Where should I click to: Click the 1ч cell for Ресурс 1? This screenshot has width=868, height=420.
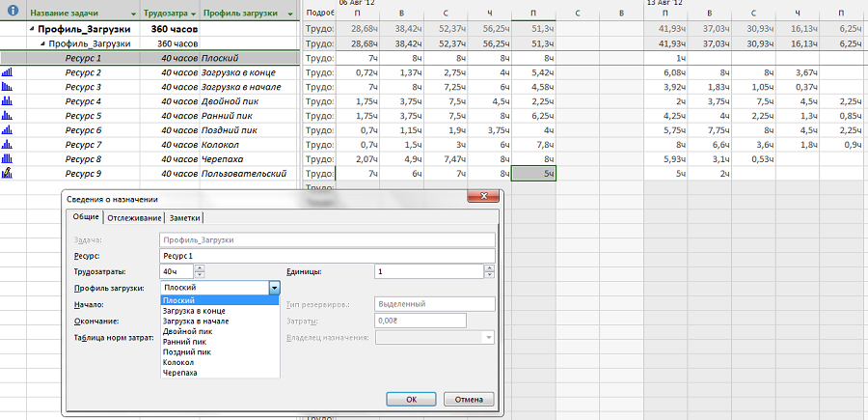(665, 58)
